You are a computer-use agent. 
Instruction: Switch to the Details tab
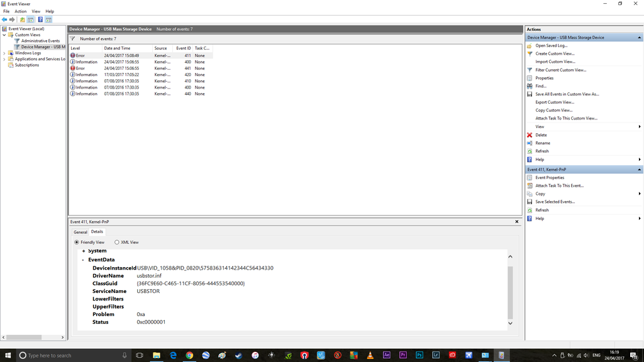[x=97, y=232]
